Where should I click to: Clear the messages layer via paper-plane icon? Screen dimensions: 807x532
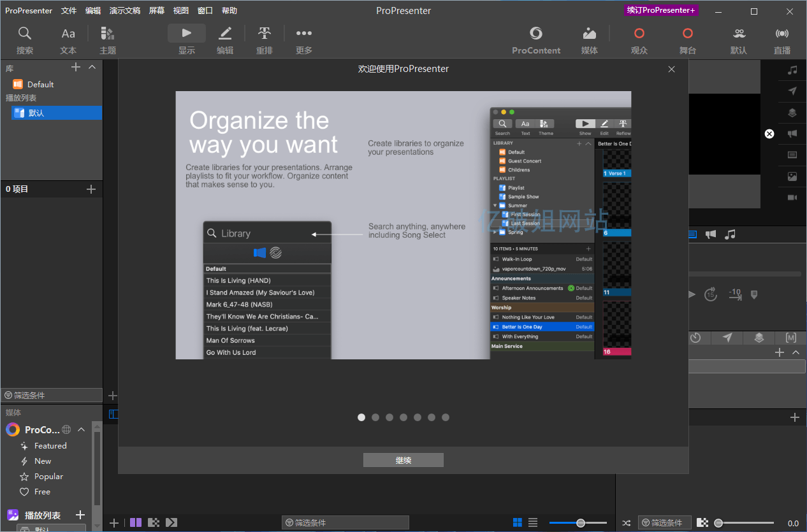pos(792,91)
